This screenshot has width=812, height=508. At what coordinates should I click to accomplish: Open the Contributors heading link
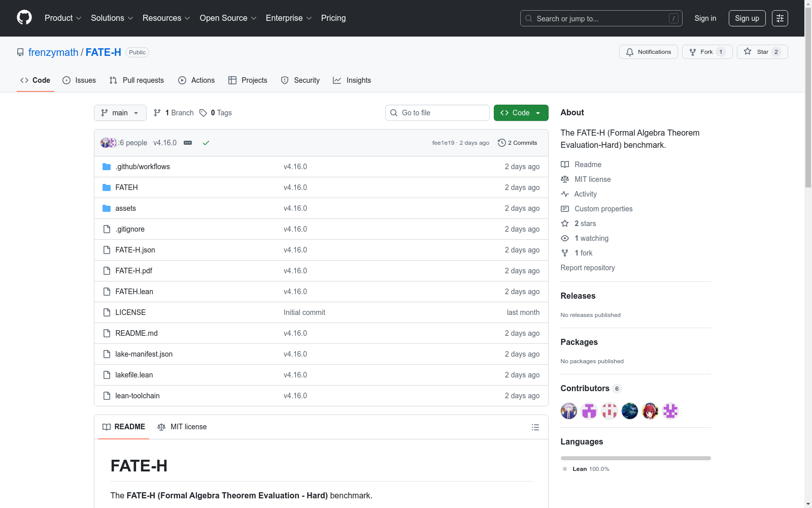(x=591, y=388)
